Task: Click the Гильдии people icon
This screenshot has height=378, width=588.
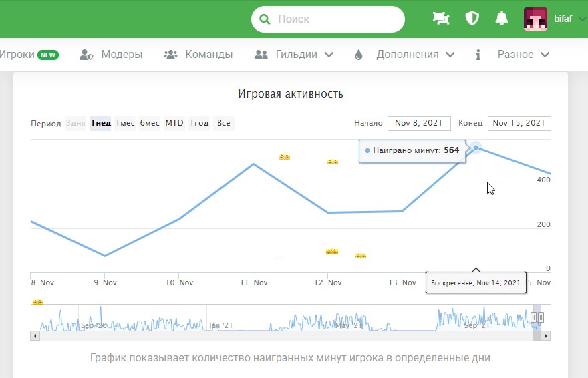Action: click(x=261, y=55)
